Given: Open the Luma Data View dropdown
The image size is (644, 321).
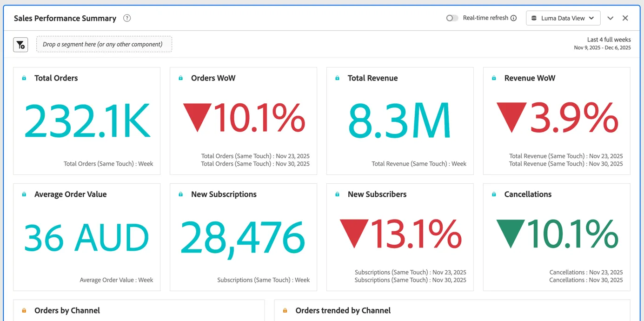Looking at the screenshot, I should (x=563, y=18).
